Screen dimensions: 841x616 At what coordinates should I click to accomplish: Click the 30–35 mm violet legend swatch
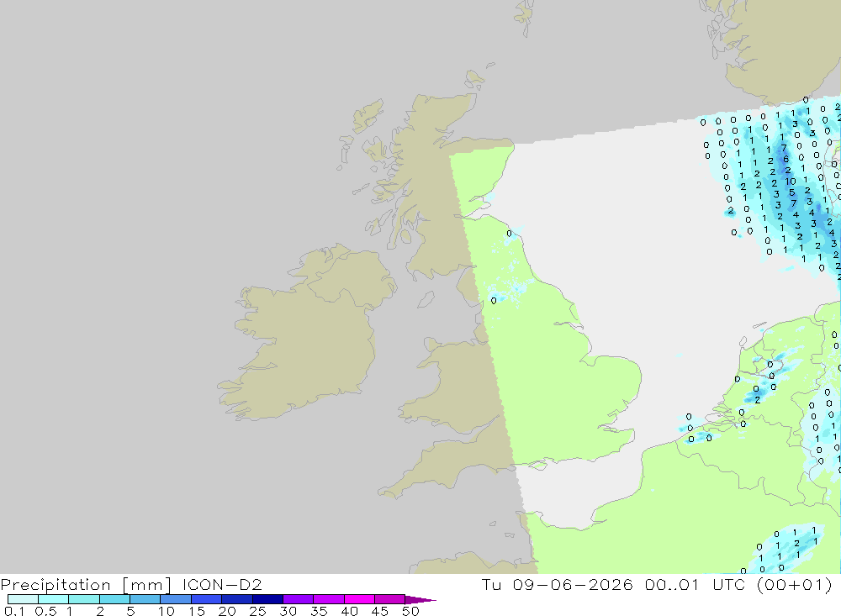point(299,599)
